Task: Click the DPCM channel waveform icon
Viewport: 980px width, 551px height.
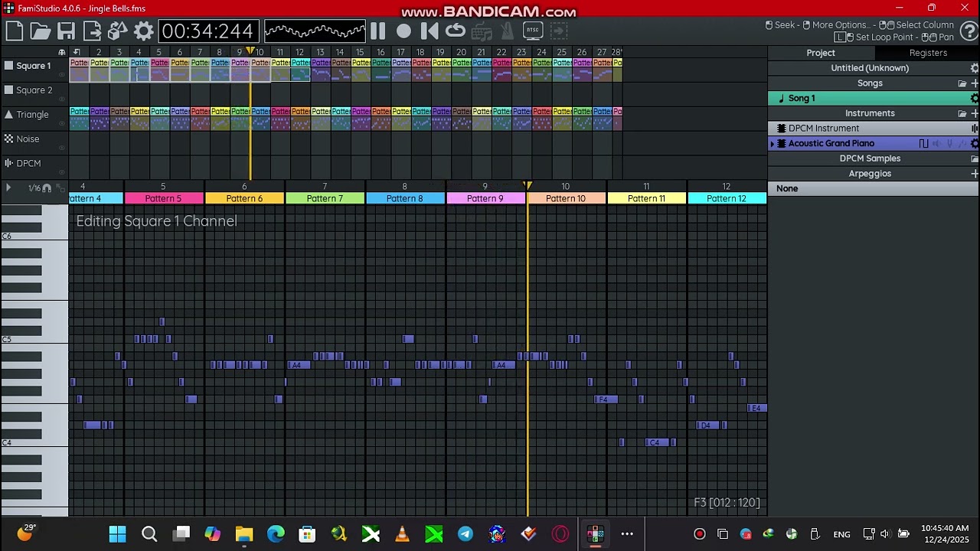Action: (8, 164)
